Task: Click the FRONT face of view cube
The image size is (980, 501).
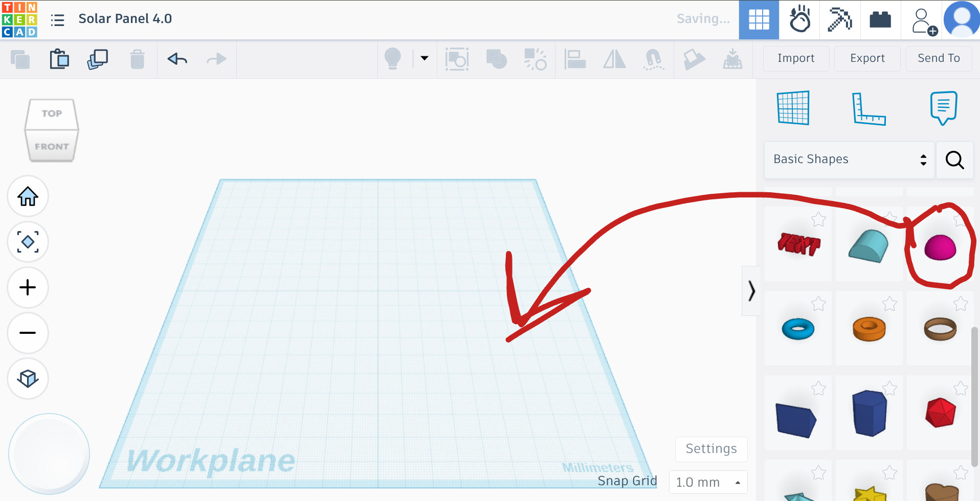Action: coord(52,146)
